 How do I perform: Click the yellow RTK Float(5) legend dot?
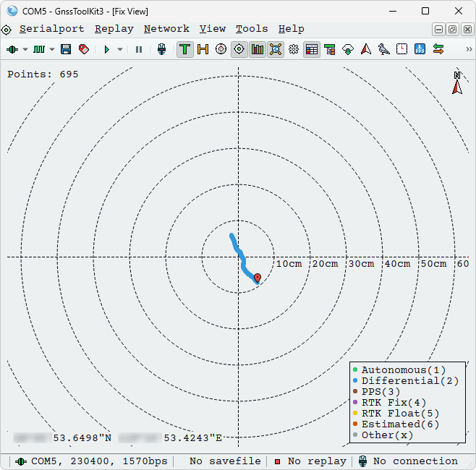tap(355, 413)
